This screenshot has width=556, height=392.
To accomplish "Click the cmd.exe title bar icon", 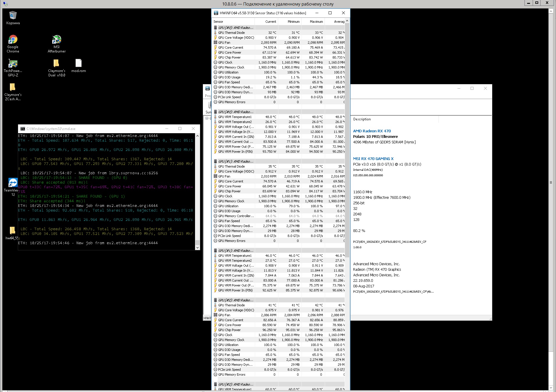I will [x=23, y=129].
